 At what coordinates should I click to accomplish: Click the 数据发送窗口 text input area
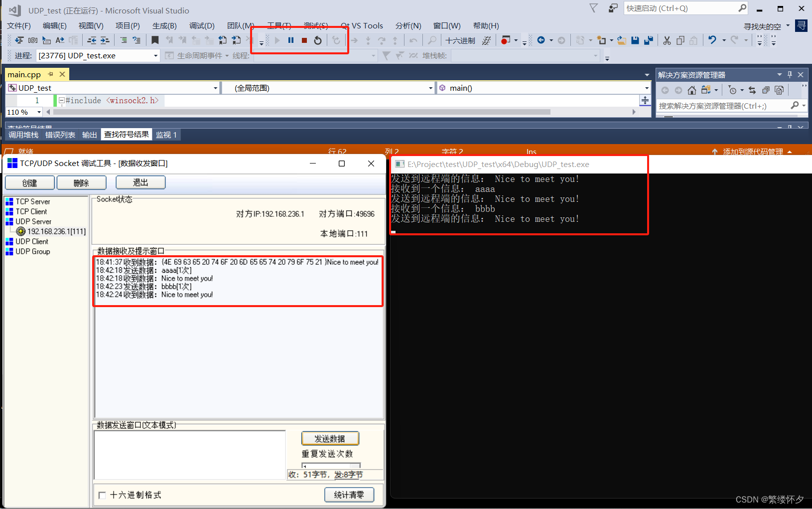190,455
